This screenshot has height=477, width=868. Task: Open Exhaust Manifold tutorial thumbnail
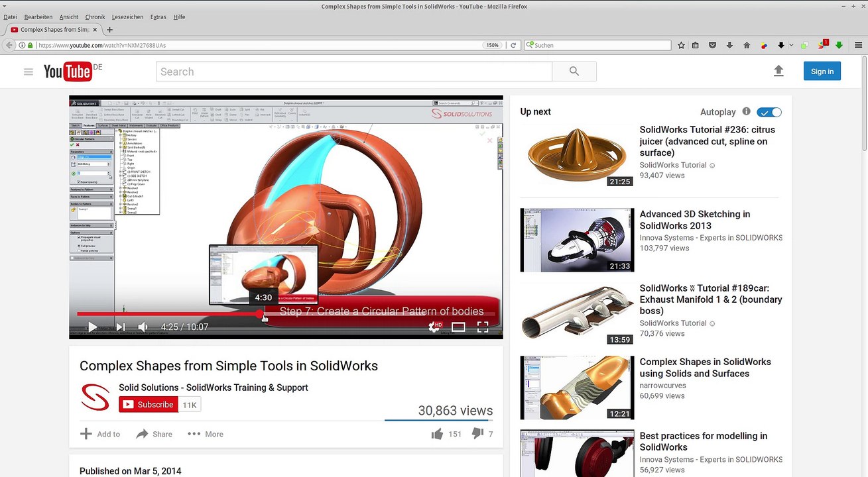pos(577,314)
